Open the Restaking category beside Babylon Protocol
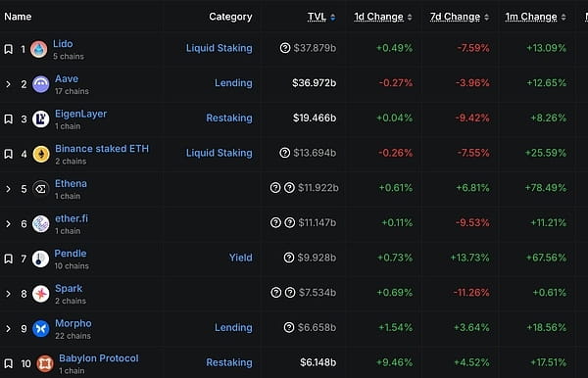Viewport: 588px width, 378px height. (229, 362)
